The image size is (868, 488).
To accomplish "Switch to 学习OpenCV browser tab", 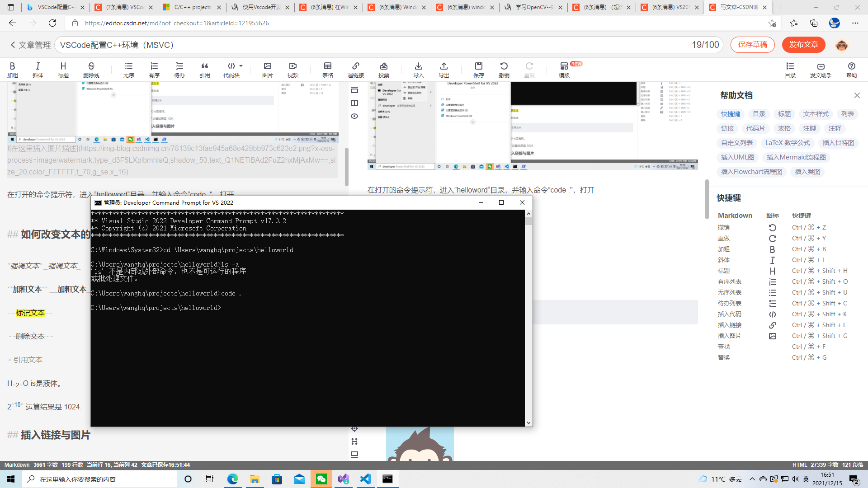I will point(533,7).
